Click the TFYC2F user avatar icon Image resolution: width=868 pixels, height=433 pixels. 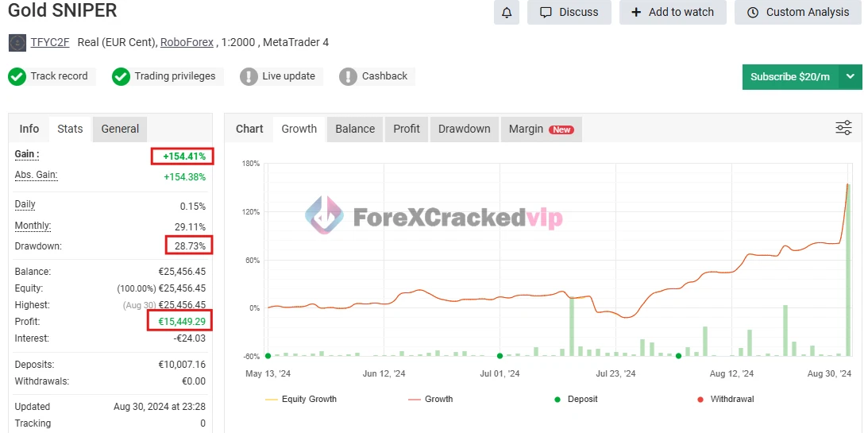(17, 43)
